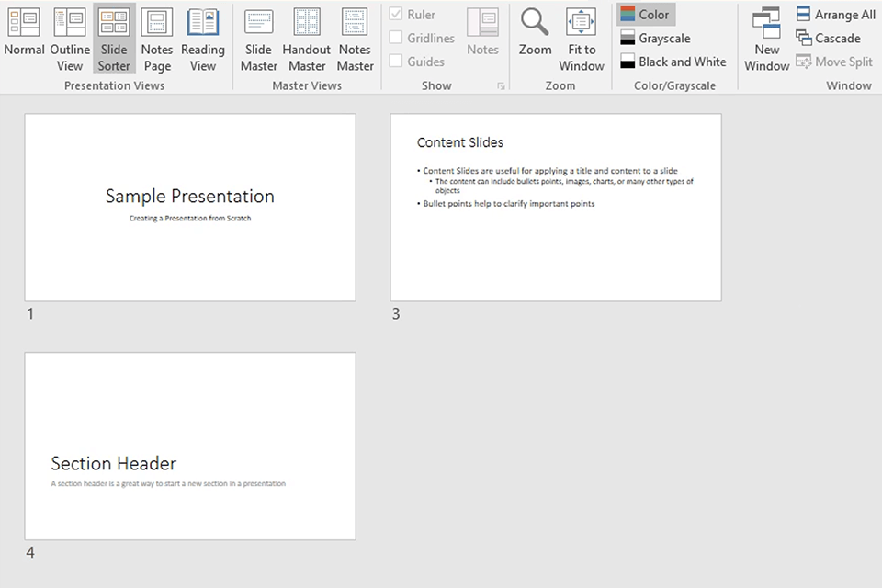The height and width of the screenshot is (588, 882).
Task: Select the Color display option
Action: point(645,14)
